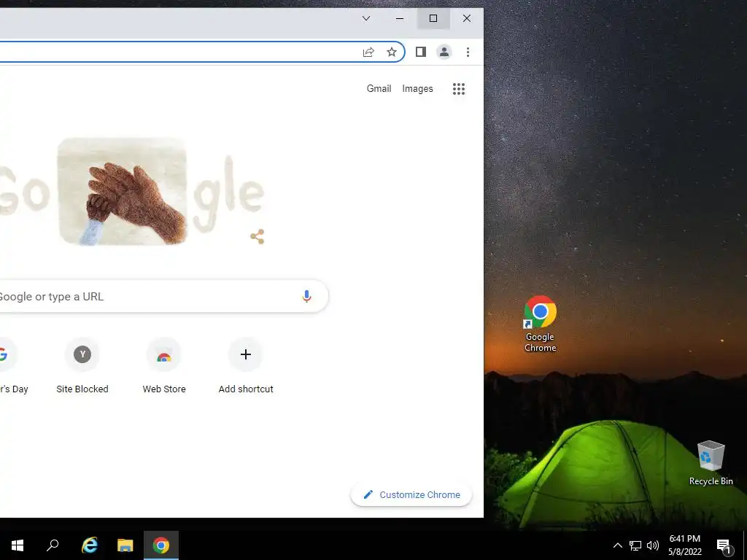Expand the tab search dropdown arrow
Viewport: 747px width, 560px height.
click(366, 18)
